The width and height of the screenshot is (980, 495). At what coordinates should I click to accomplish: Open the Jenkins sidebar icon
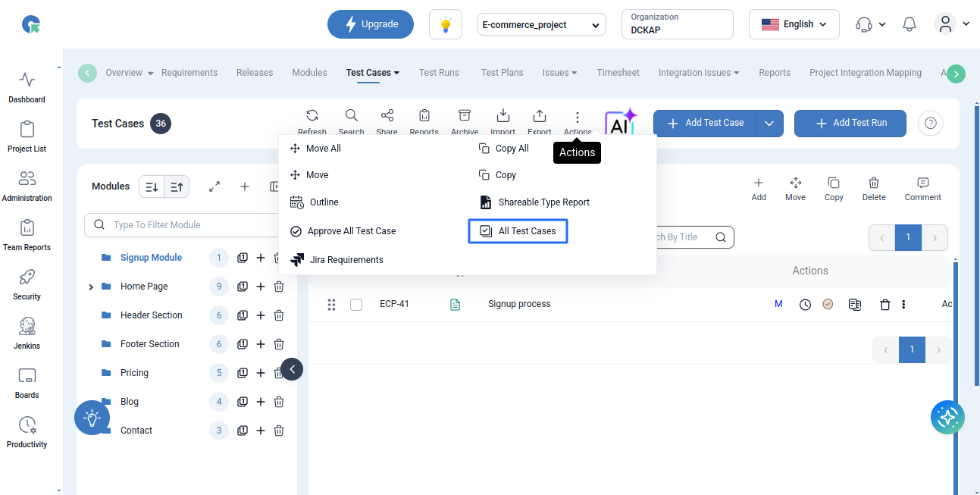click(27, 333)
